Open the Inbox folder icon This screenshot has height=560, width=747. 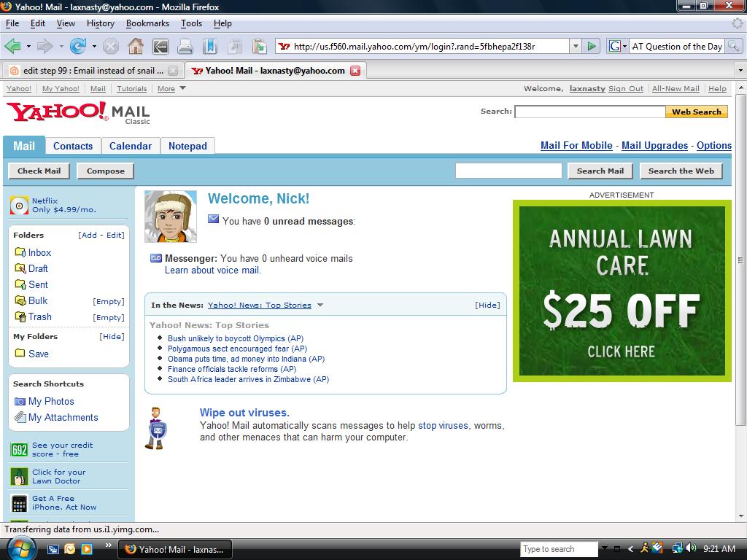pyautogui.click(x=20, y=252)
